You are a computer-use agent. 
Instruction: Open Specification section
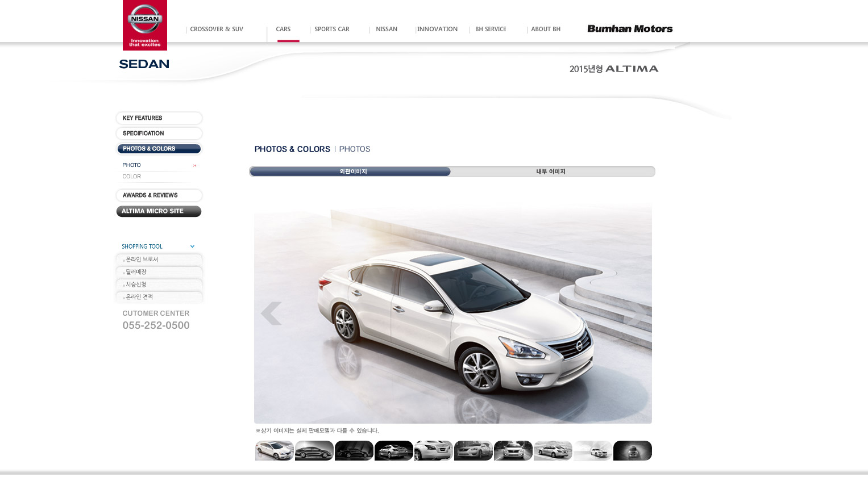(x=159, y=133)
